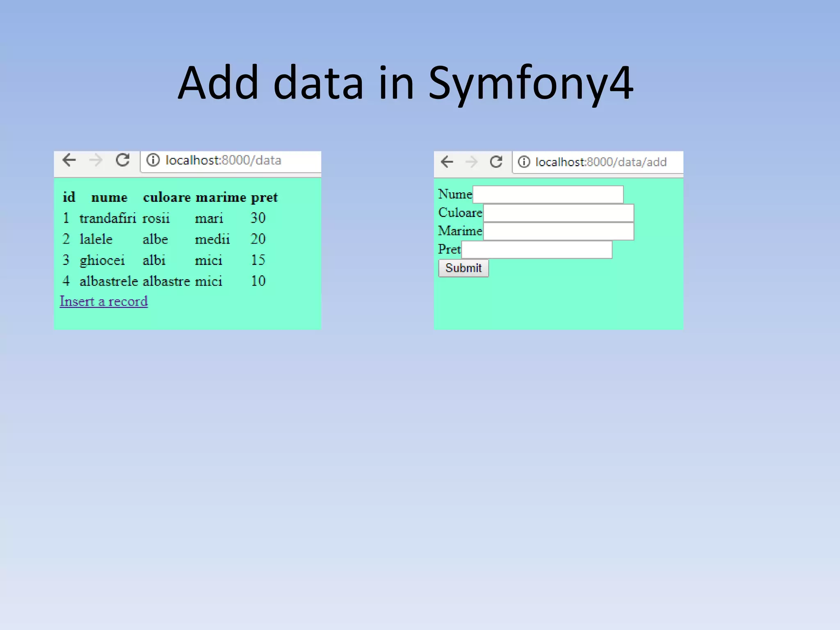
Task: Click the culoare column header
Action: pos(167,197)
